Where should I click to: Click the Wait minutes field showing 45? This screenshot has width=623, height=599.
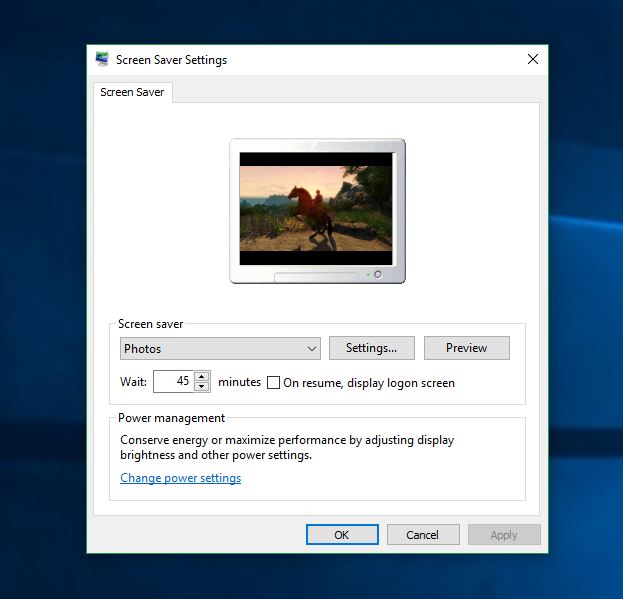coord(172,381)
